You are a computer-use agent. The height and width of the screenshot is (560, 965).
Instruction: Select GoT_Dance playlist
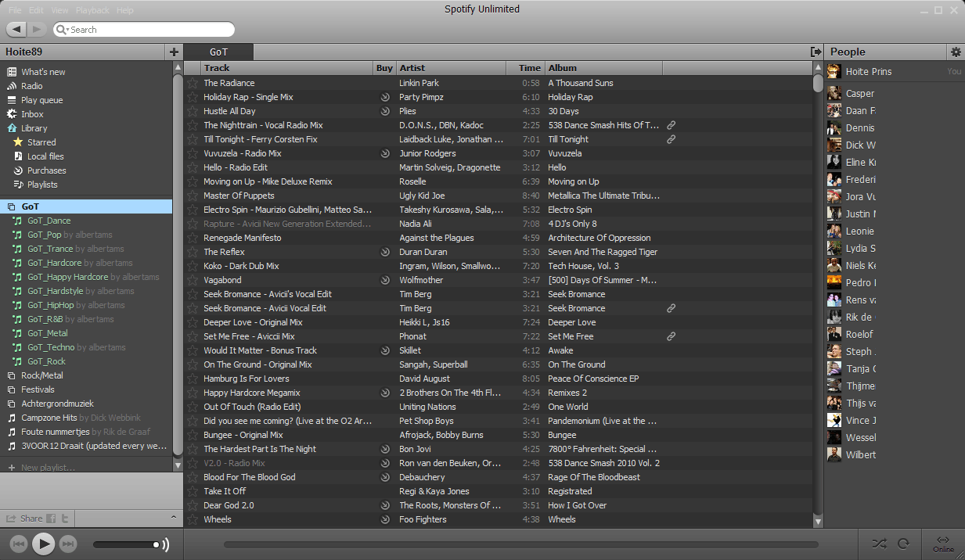click(49, 221)
